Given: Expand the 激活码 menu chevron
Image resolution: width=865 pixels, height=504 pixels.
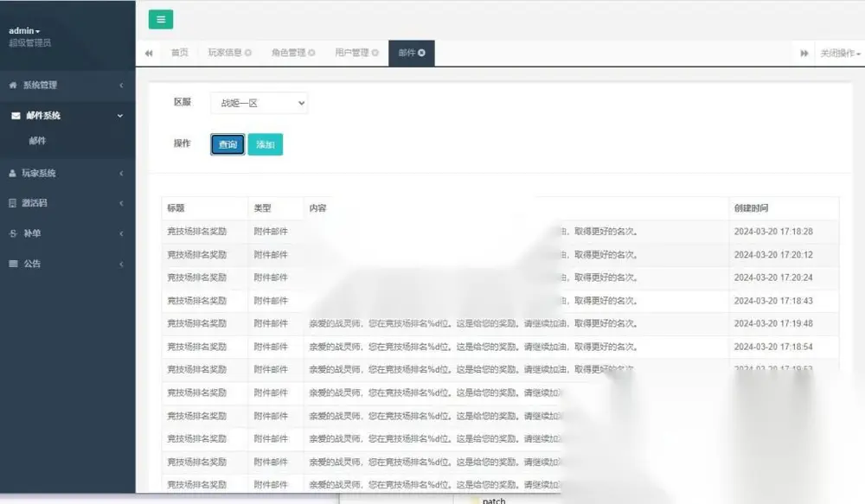Looking at the screenshot, I should [x=121, y=203].
